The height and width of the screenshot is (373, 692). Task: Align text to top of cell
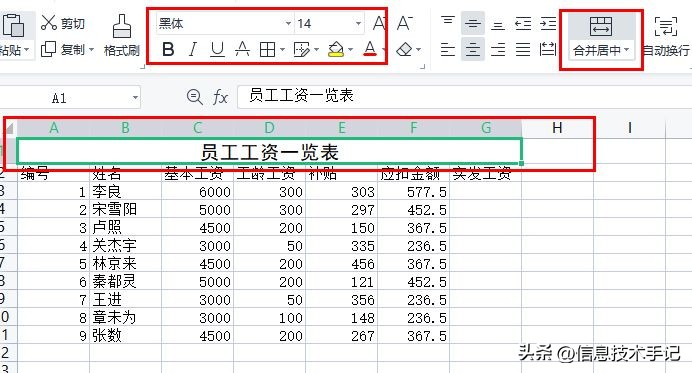point(448,23)
